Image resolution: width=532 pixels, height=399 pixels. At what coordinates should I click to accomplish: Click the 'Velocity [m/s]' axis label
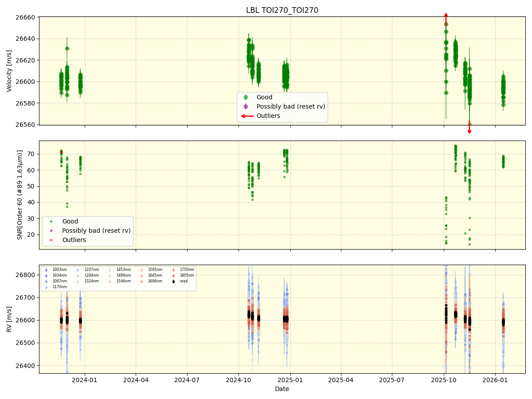[x=9, y=71]
